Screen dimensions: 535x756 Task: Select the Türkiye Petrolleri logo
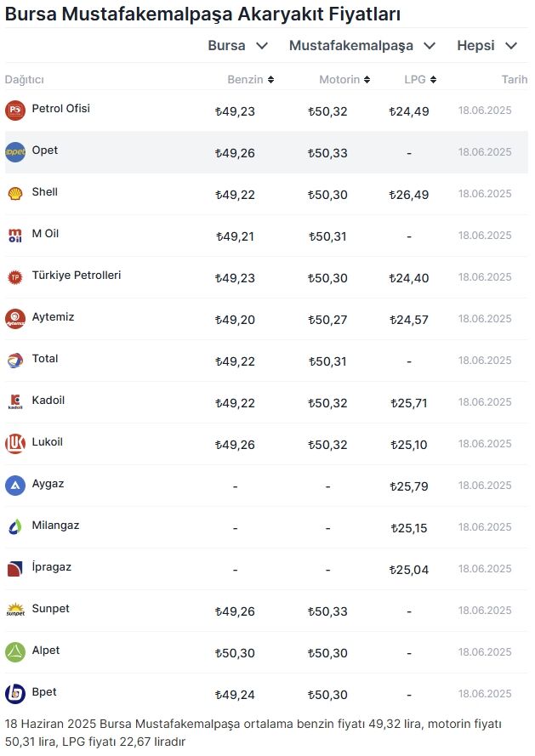pyautogui.click(x=15, y=276)
